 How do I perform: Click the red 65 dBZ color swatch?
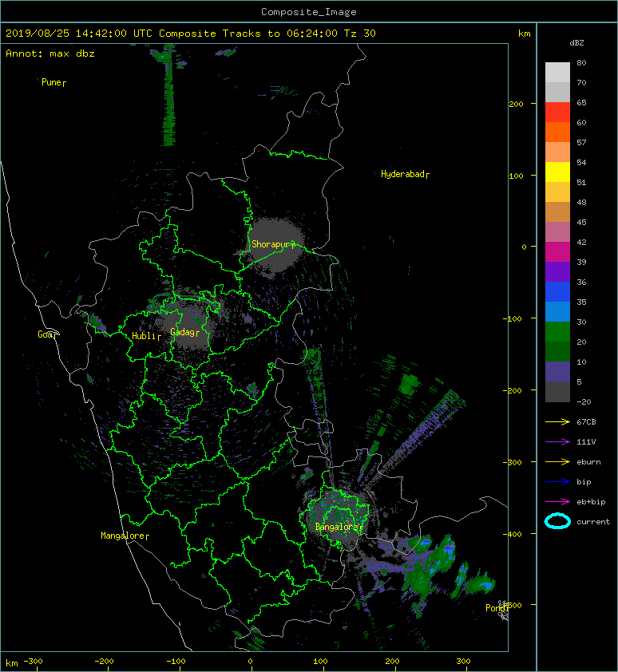[x=557, y=112]
